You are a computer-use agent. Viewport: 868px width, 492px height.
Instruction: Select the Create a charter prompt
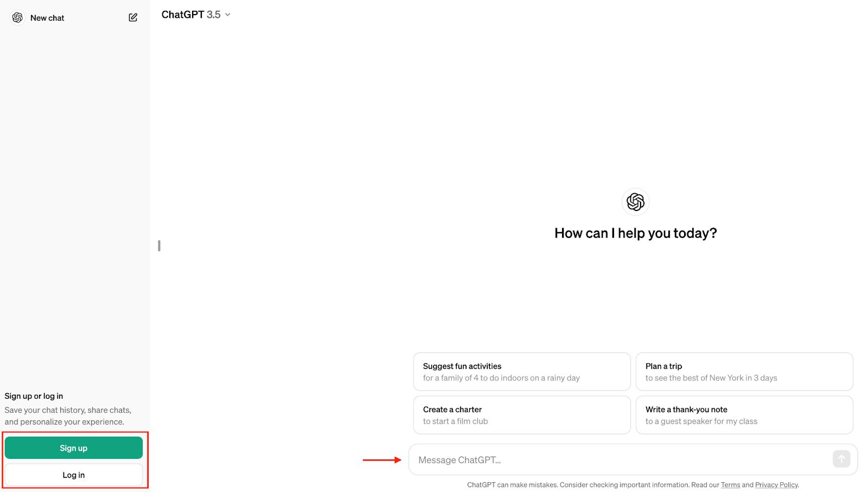[x=522, y=415]
